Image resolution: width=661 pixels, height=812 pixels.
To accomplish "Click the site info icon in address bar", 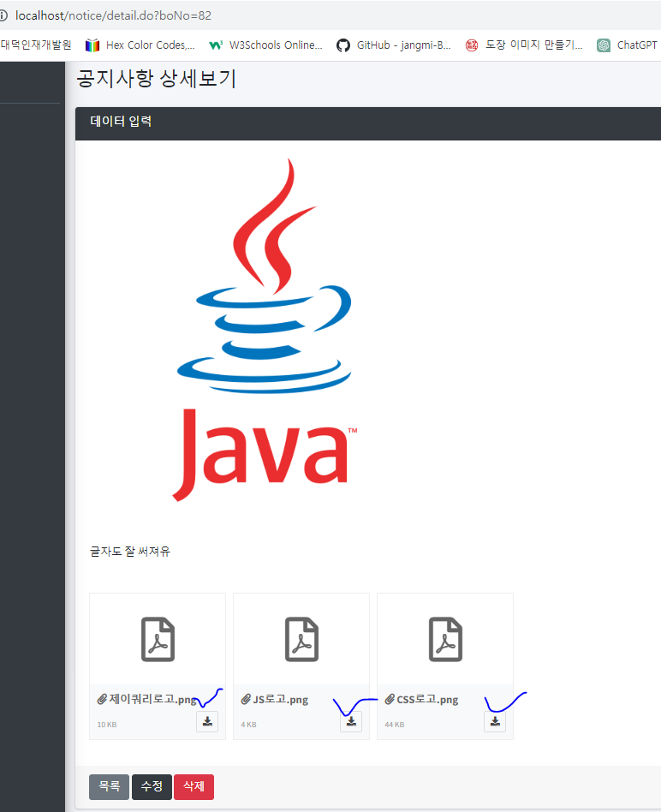I will [3, 15].
